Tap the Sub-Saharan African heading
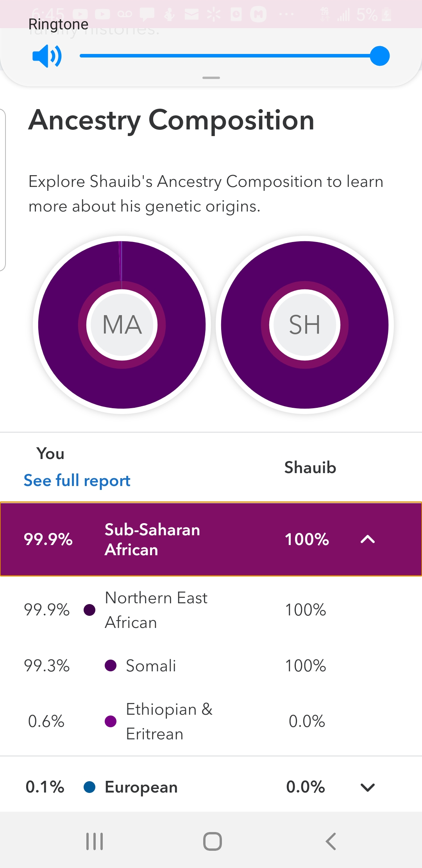422x868 pixels. pyautogui.click(x=152, y=540)
